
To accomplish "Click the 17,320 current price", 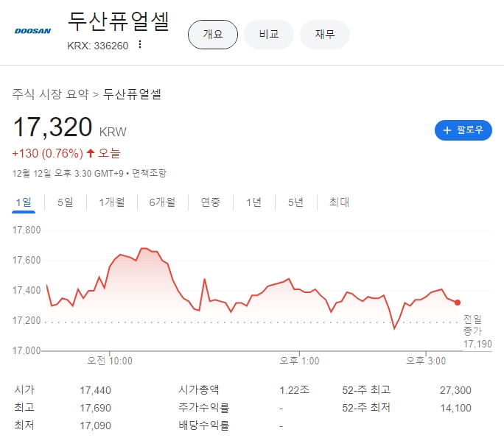I will pyautogui.click(x=53, y=127).
